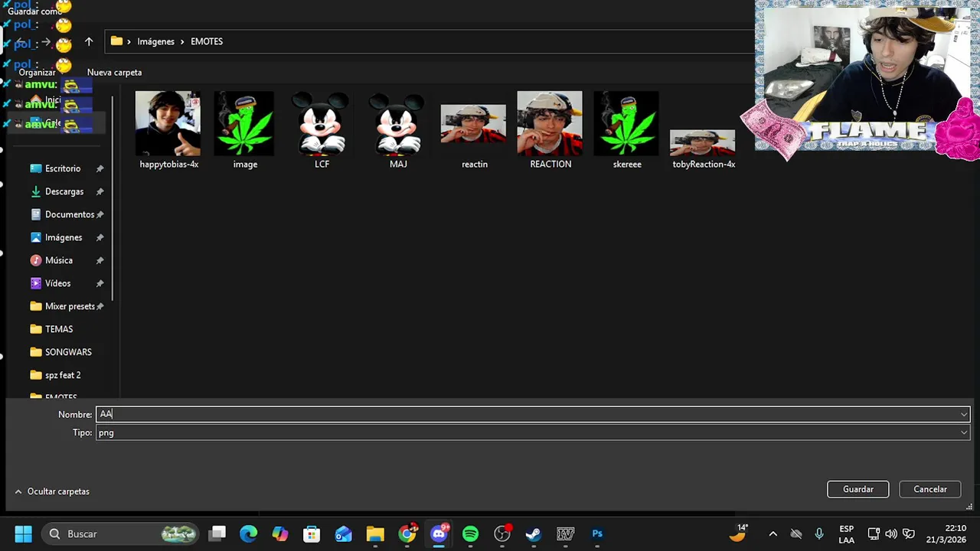Open Copilot from the taskbar

point(280,533)
